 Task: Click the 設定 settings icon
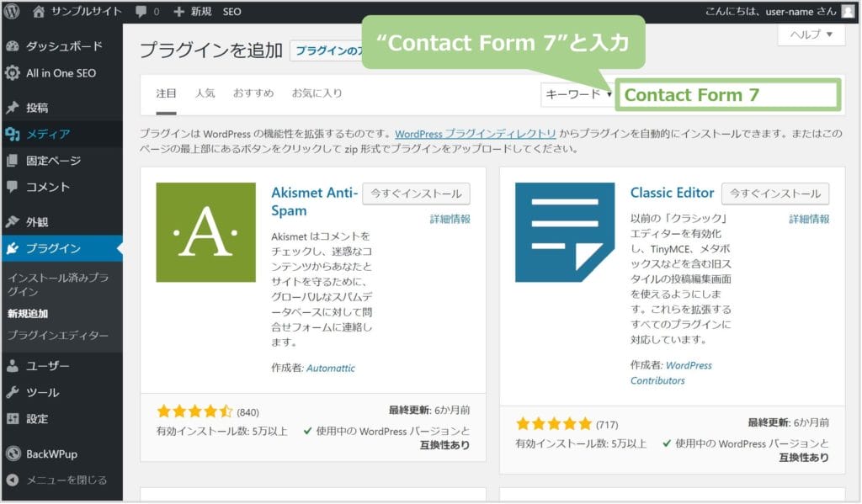click(13, 418)
